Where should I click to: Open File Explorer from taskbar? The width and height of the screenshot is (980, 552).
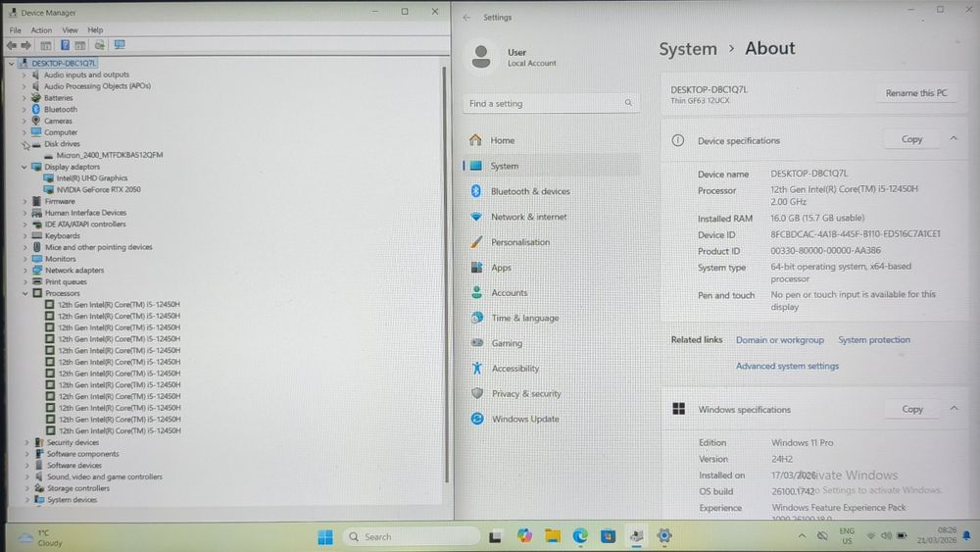tap(553, 535)
